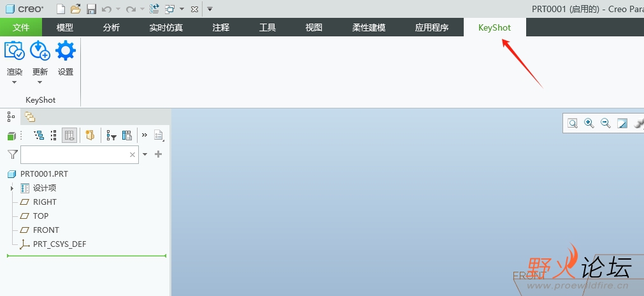Switch to the model tree tab
Screen dimensions: 644x296
click(11, 117)
